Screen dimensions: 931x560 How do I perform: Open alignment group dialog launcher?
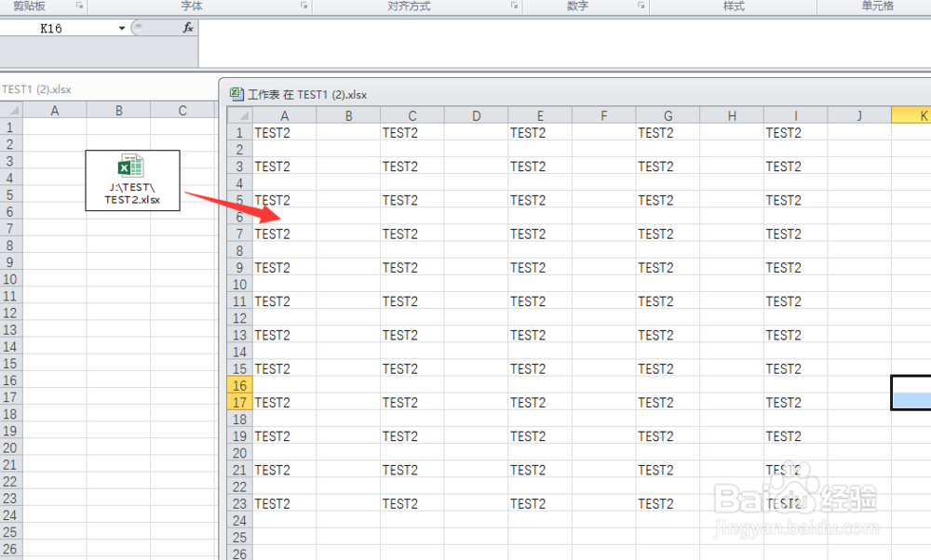click(514, 6)
